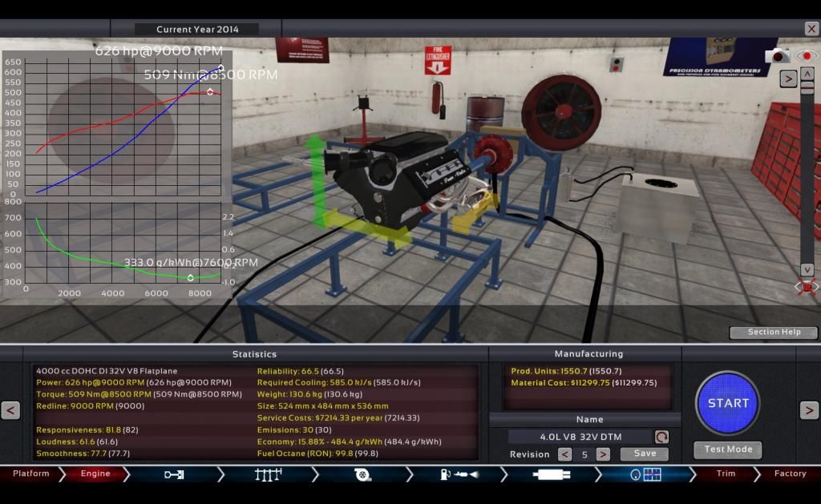This screenshot has height=504, width=821.
Task: Click the 4000 cc DOHC DI 32V V8 Flatplane text
Action: 107,371
